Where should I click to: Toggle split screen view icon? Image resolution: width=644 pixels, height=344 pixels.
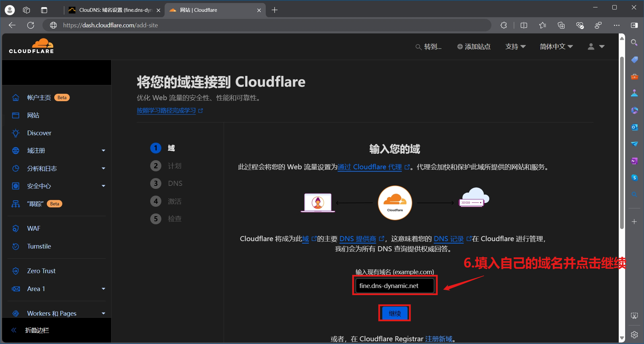(524, 25)
